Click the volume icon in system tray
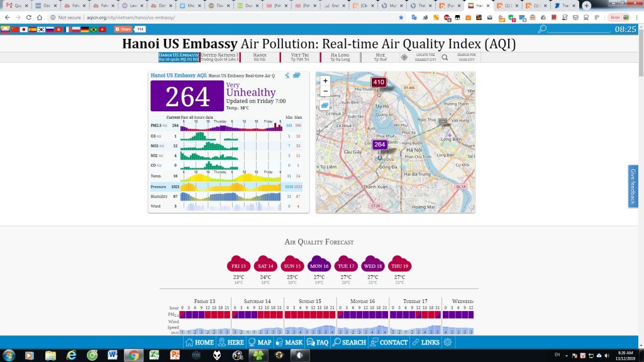This screenshot has width=644, height=362. pyautogui.click(x=607, y=356)
